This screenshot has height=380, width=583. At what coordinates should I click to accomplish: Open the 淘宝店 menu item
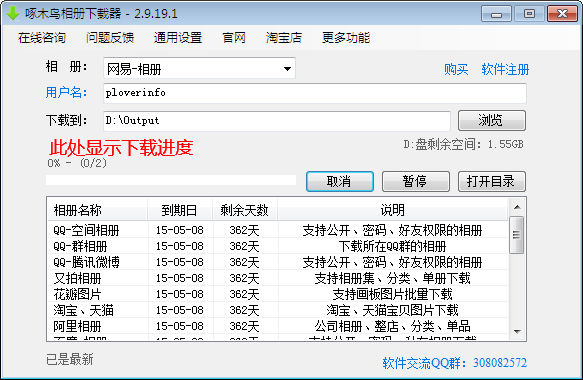(x=284, y=38)
